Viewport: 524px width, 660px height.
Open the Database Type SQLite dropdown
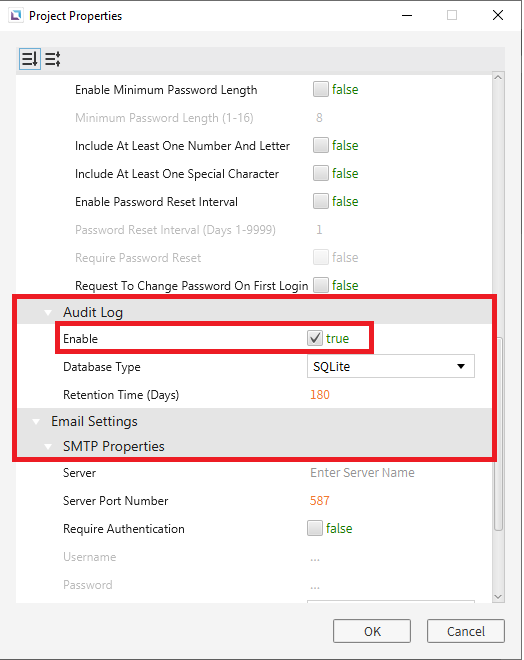tap(391, 366)
